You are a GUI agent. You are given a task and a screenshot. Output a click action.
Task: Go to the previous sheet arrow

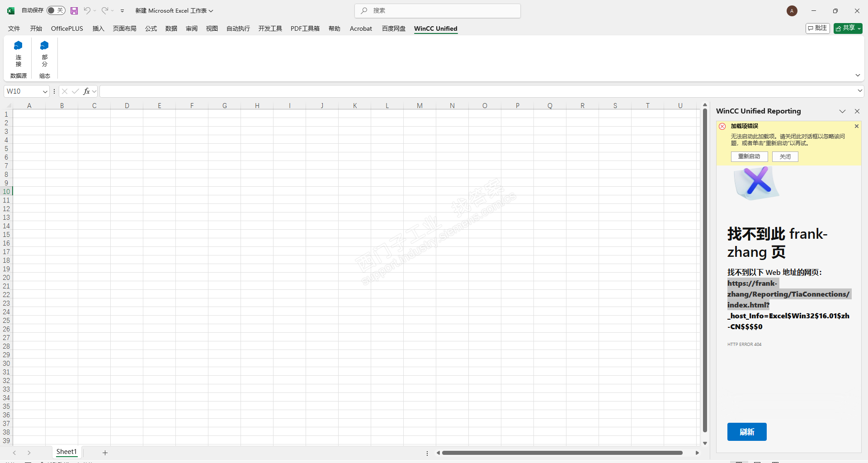click(x=14, y=453)
